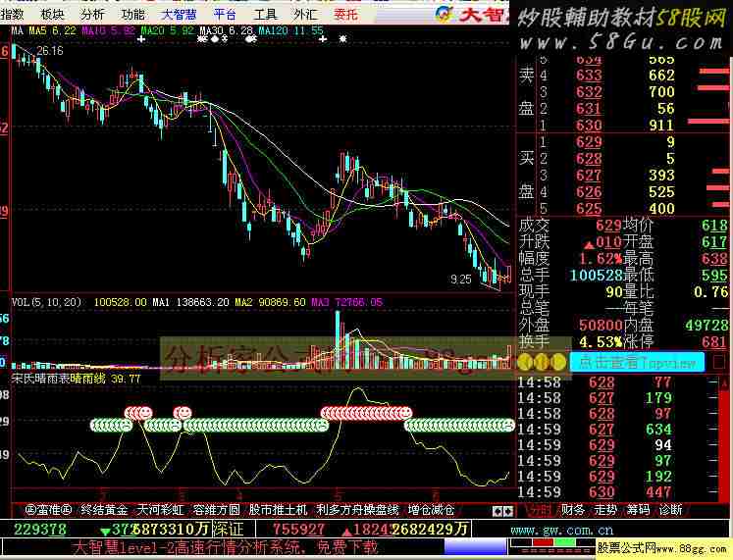
Task: Click the blue block at the bottom status bar
Action: (475, 547)
